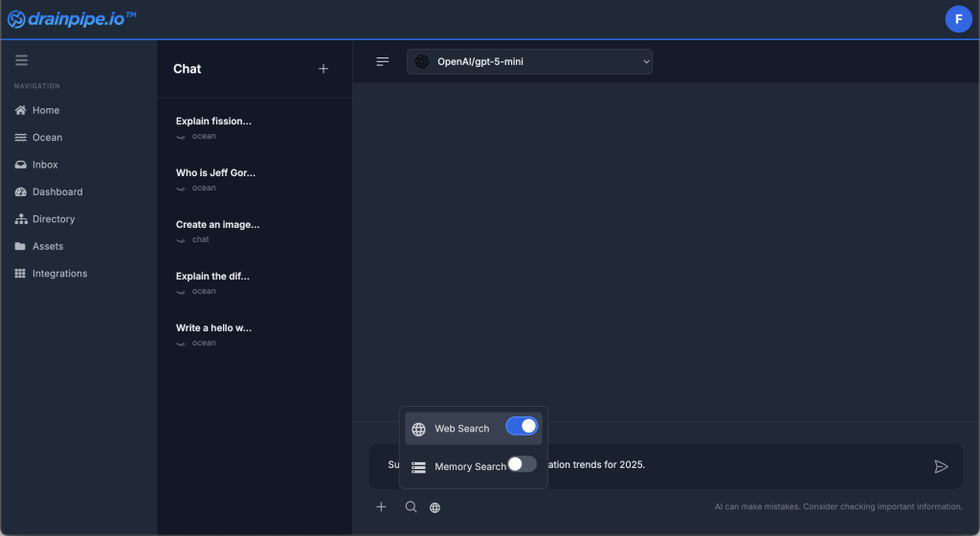Image resolution: width=980 pixels, height=536 pixels.
Task: Click the send message arrow icon
Action: tap(941, 466)
